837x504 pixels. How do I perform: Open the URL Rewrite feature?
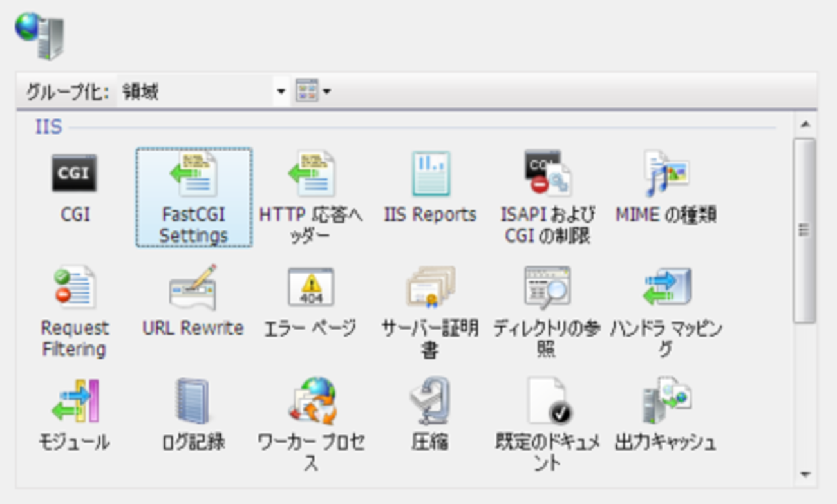click(193, 287)
